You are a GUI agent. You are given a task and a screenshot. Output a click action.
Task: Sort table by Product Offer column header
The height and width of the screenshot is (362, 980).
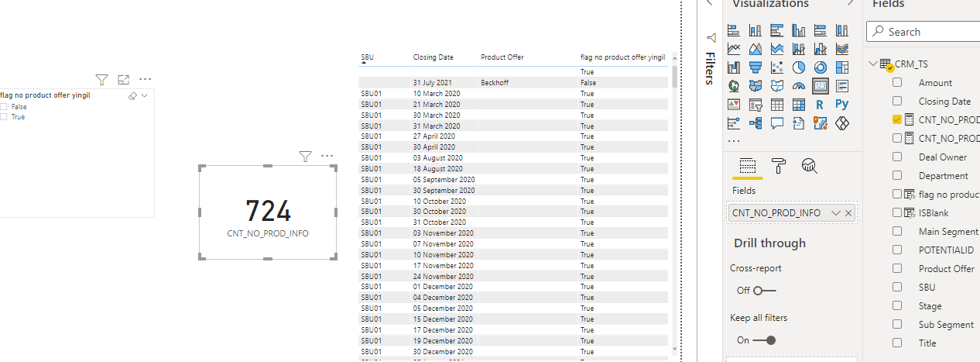tap(502, 57)
